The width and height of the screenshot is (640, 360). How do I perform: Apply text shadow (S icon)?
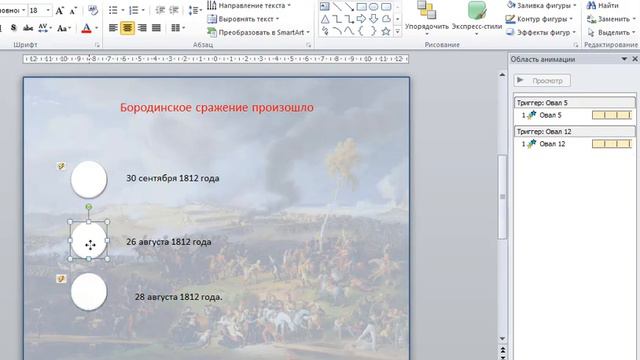(13, 28)
